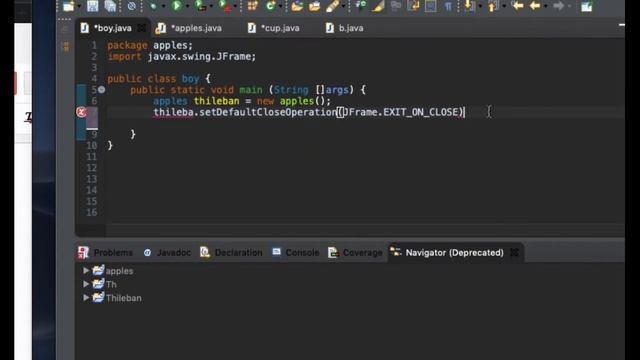
Task: Click line number 12 in the gutter
Action: (92, 168)
